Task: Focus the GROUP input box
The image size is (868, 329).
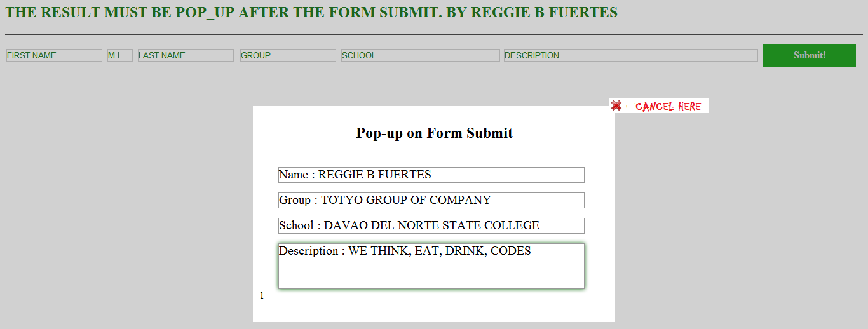Action: 288,55
